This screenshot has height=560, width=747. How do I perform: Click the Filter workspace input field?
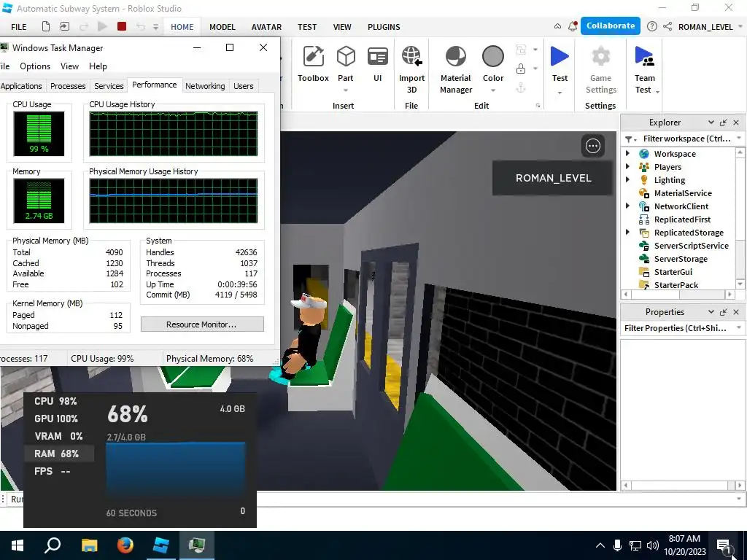[x=686, y=139]
